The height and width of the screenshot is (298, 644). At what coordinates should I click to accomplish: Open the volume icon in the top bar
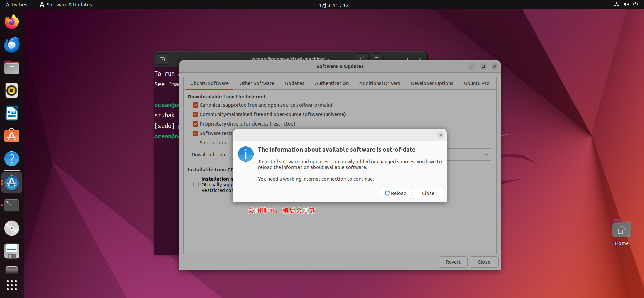[626, 5]
